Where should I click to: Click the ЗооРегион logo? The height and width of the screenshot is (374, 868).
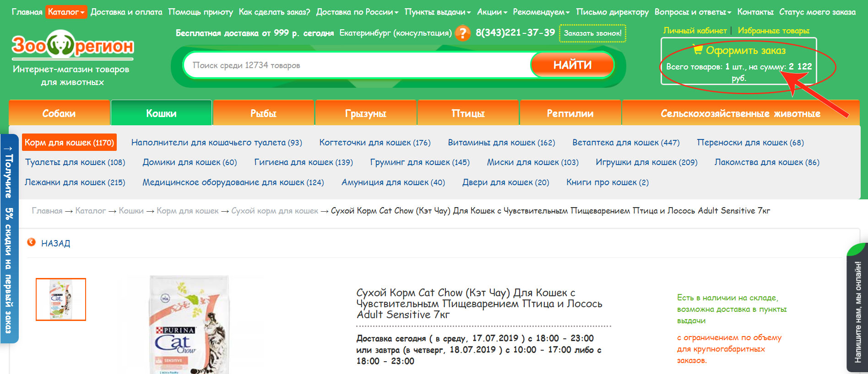[x=72, y=45]
